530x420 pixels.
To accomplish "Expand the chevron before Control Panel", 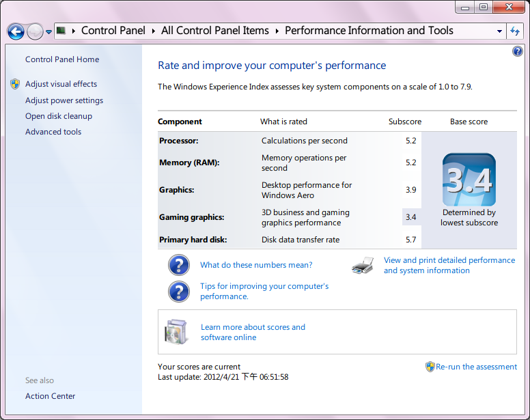I will point(73,31).
